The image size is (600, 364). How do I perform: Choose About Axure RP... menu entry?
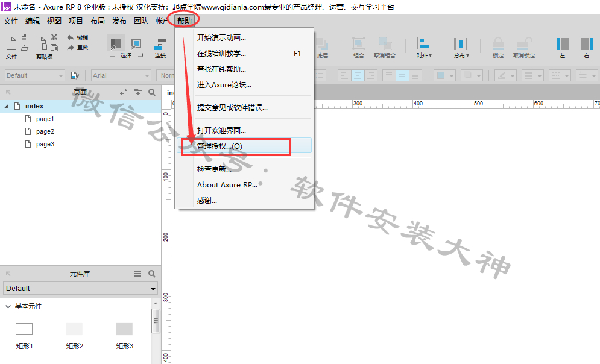244,184
